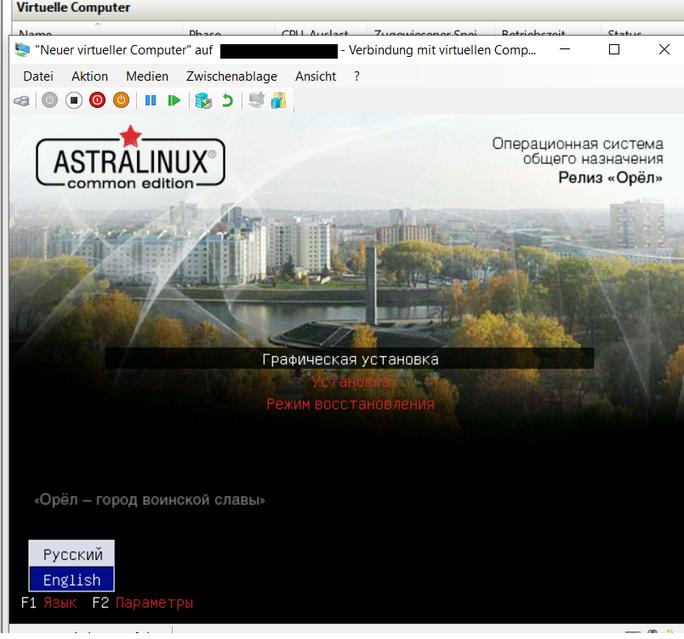Close the VM connection window
The width and height of the screenshot is (684, 639).
pyautogui.click(x=664, y=49)
